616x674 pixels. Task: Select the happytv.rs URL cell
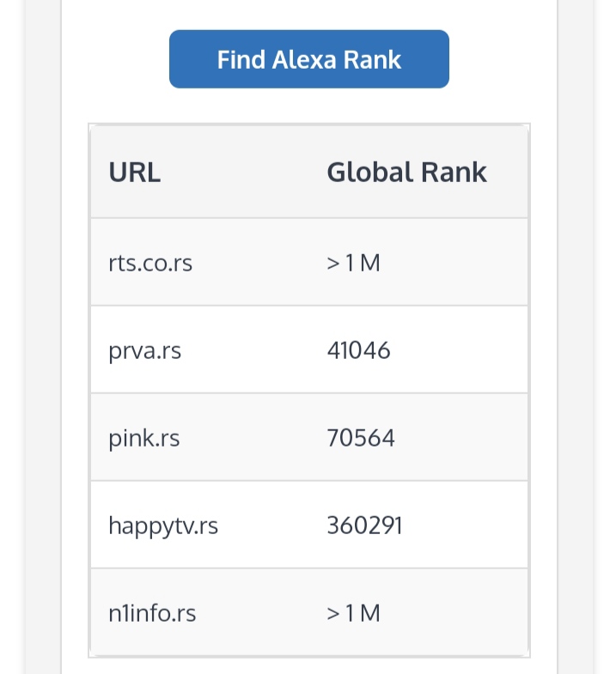[163, 525]
